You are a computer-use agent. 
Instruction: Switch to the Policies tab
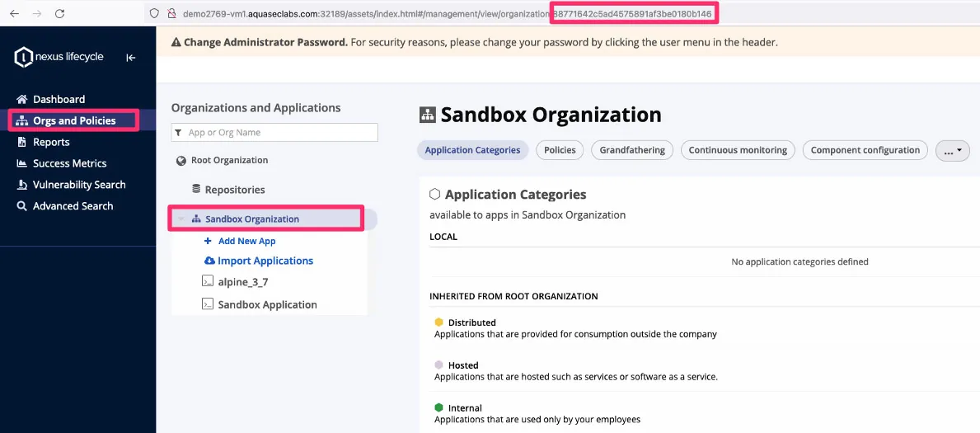(x=560, y=150)
